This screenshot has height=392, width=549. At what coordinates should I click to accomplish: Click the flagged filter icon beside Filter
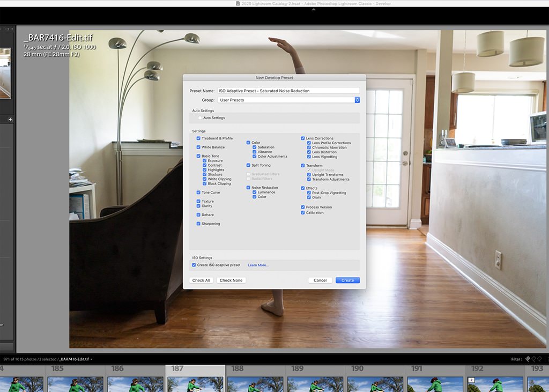(x=528, y=359)
